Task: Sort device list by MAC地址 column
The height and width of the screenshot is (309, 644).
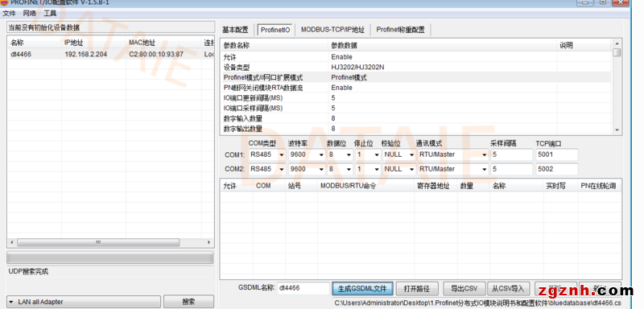Action: click(163, 43)
